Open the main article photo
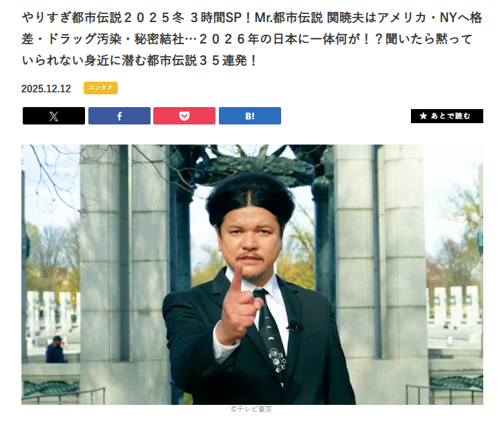 tap(252, 274)
